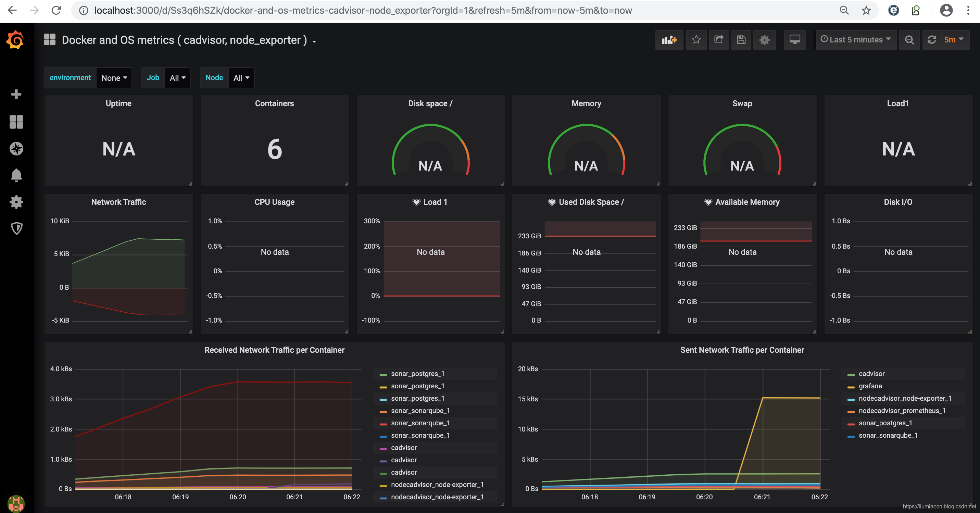
Task: Toggle sonar_postgres_1 in Sent Traffic legend
Action: [885, 423]
